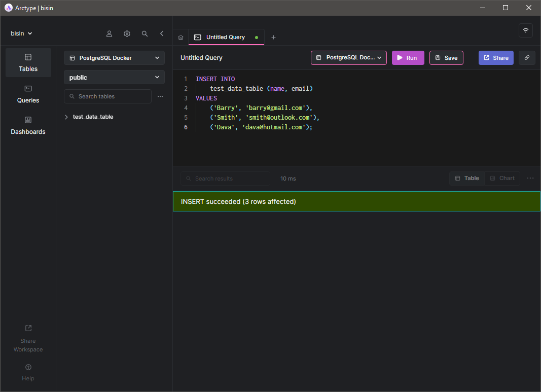541x392 pixels.
Task: Open the user profile icon
Action: pos(109,33)
